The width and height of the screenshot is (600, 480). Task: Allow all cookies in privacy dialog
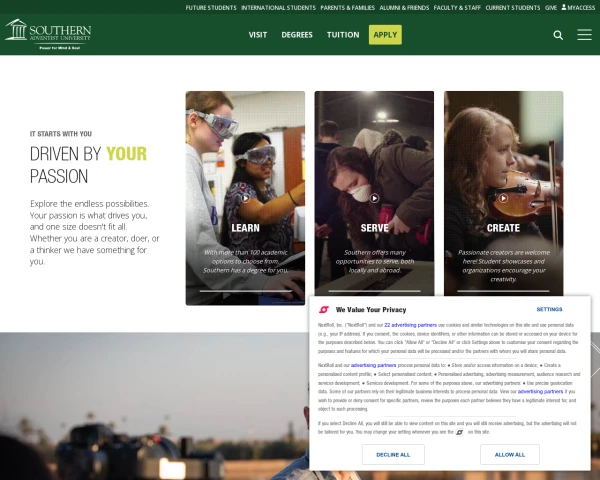[x=510, y=454]
